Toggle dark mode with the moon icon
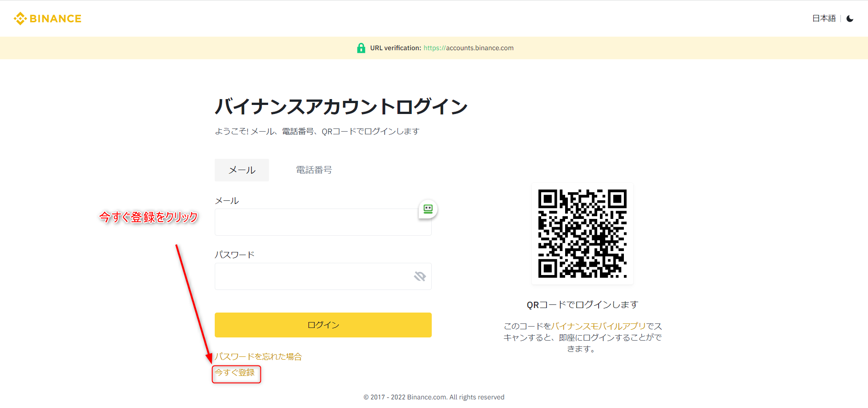This screenshot has height=408, width=868. click(x=850, y=19)
